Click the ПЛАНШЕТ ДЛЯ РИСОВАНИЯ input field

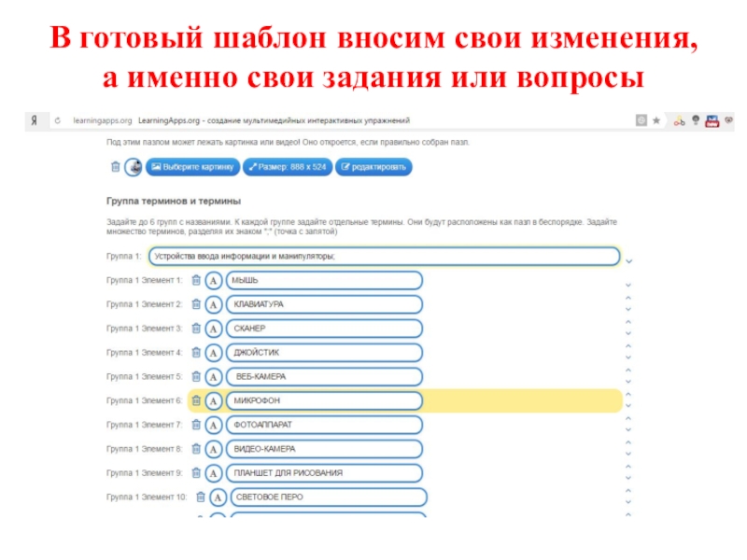[324, 473]
